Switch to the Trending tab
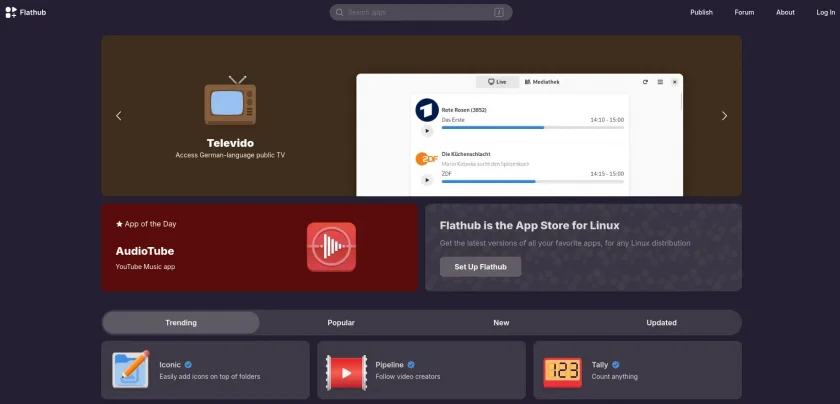This screenshot has width=840, height=404. (181, 323)
